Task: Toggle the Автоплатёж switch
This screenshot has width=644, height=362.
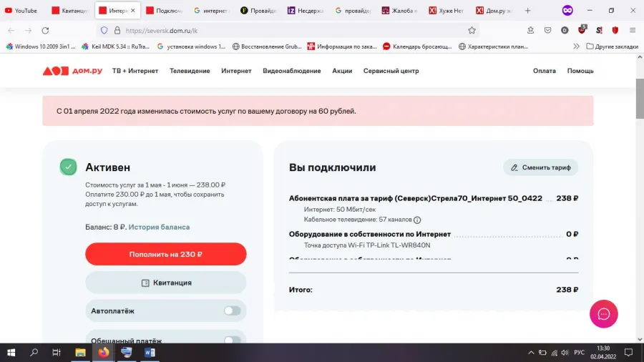Action: point(232,311)
